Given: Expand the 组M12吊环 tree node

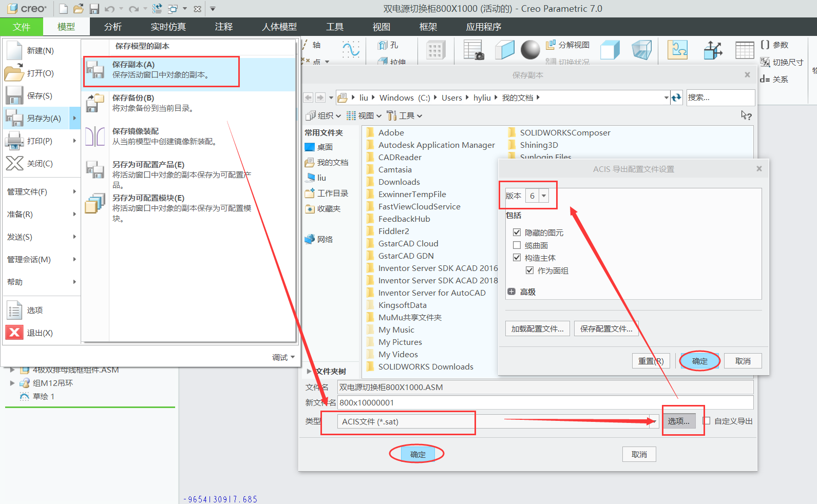Looking at the screenshot, I should (x=12, y=383).
